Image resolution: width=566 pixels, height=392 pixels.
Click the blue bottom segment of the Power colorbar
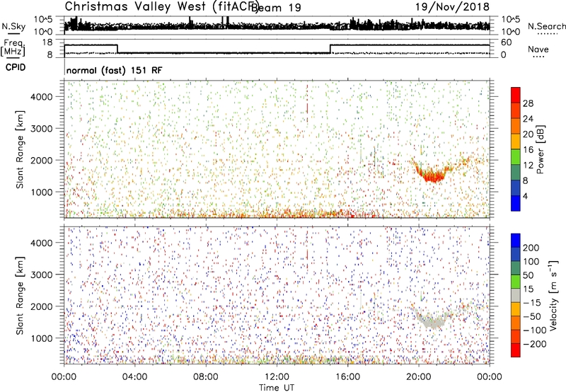pos(516,203)
